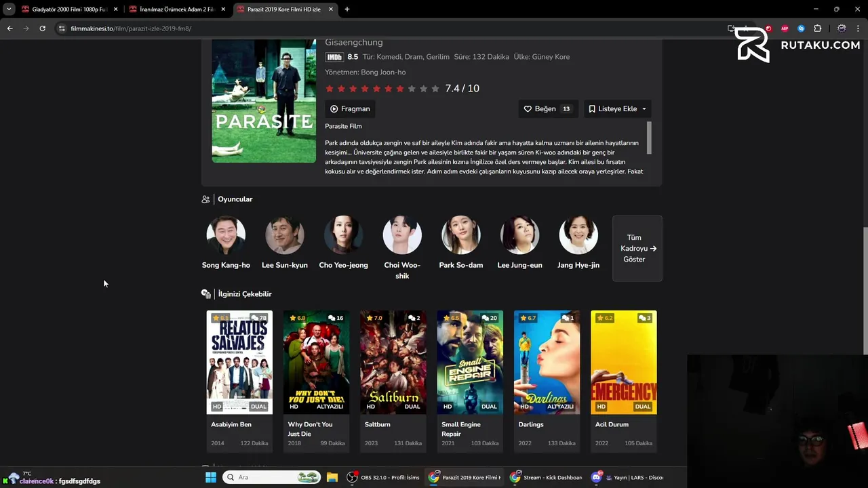
Task: Open Cho Yeo-jeong actor profile
Action: point(343,243)
